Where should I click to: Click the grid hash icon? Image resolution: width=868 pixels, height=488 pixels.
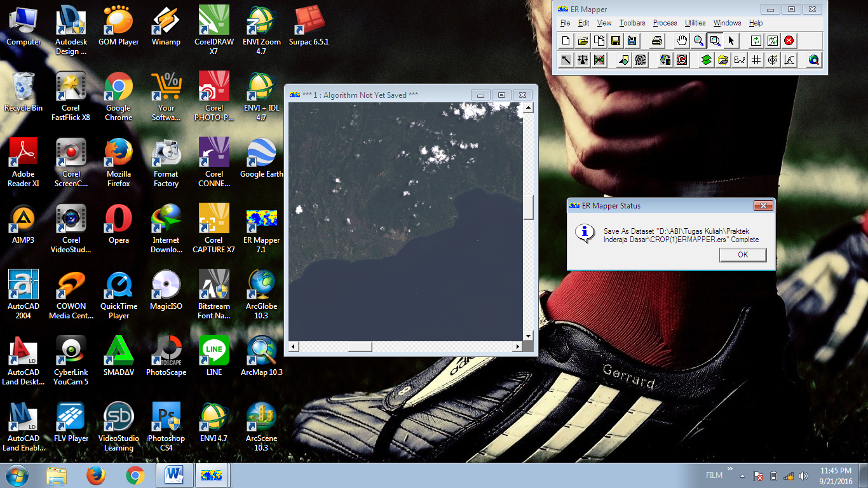pos(756,60)
